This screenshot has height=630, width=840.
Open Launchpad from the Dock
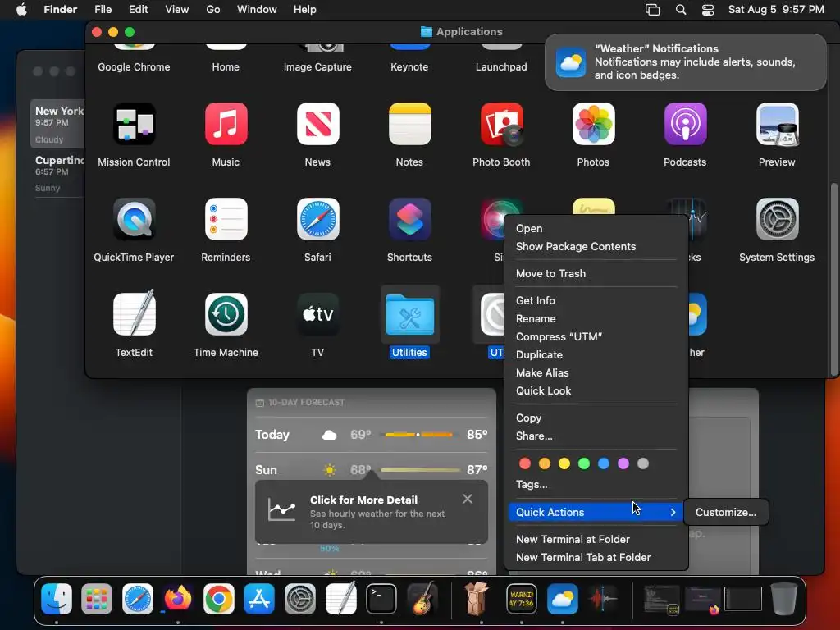click(x=97, y=598)
